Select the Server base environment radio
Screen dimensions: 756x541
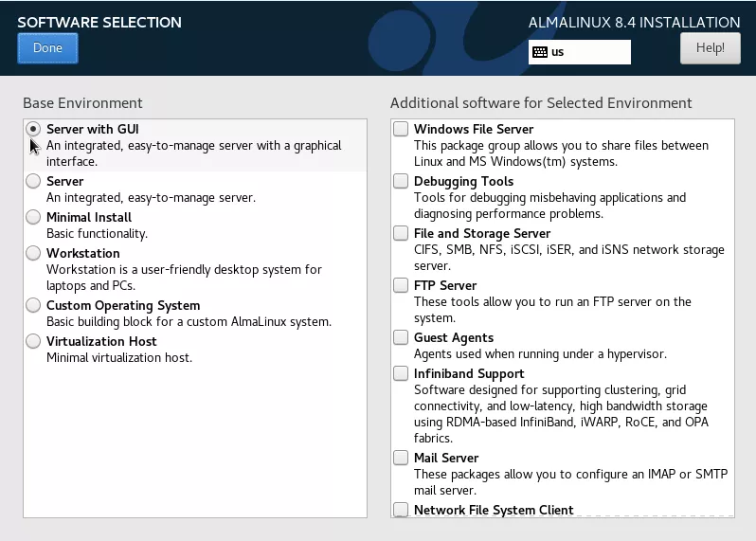point(33,181)
